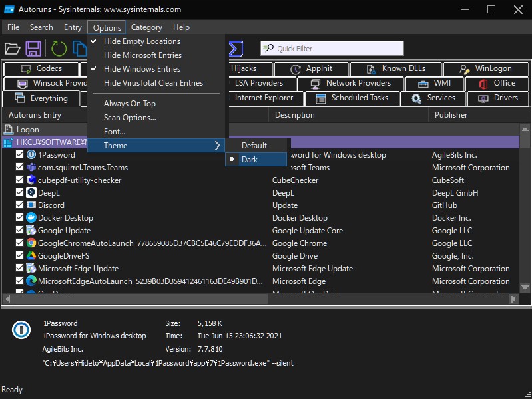Click the horizontal scrollbar right arrow
The height and width of the screenshot is (399, 532).
click(x=513, y=299)
